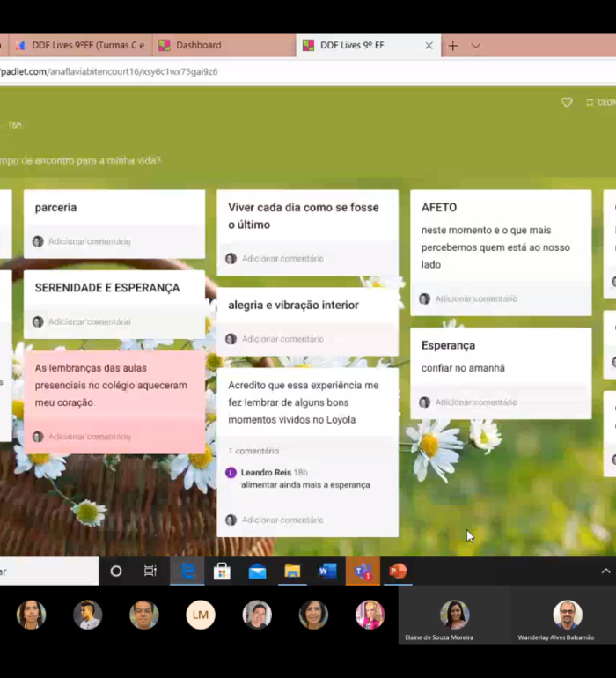Viewport: 616px width, 678px height.
Task: Add comment on the parceria card
Action: point(89,241)
